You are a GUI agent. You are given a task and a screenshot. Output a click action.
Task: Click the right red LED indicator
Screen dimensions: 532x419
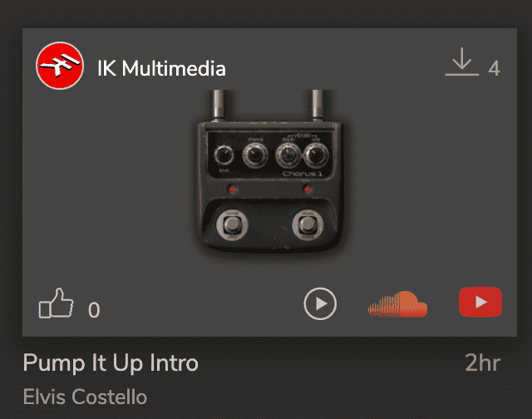308,190
